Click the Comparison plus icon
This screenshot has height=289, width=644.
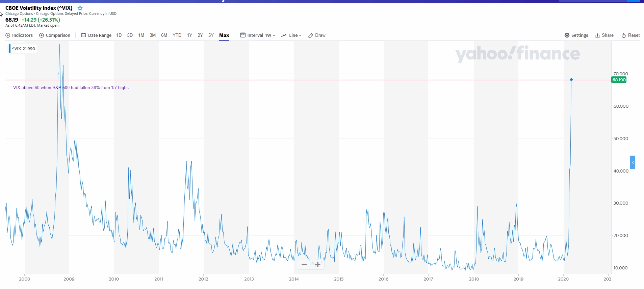pyautogui.click(x=42, y=35)
